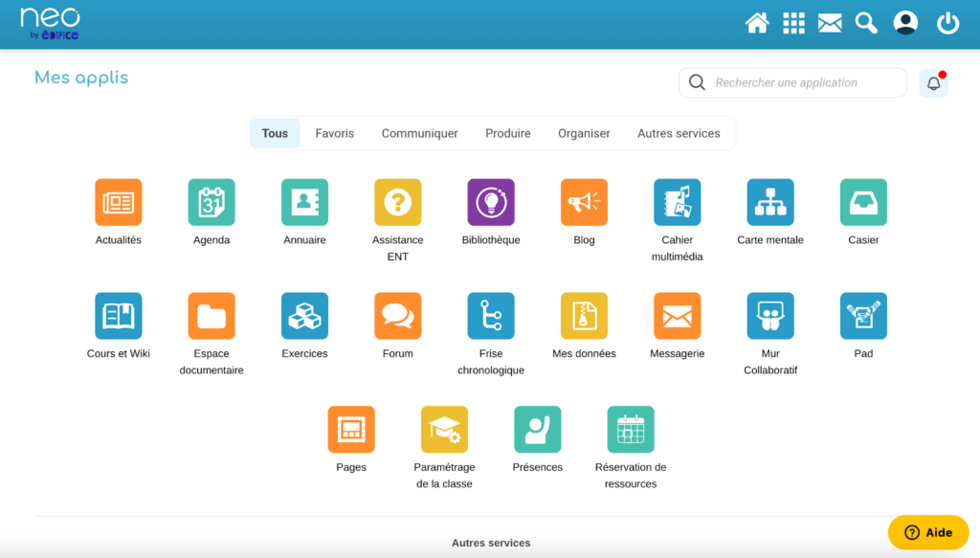
Task: Open the Pad app
Action: 863,316
